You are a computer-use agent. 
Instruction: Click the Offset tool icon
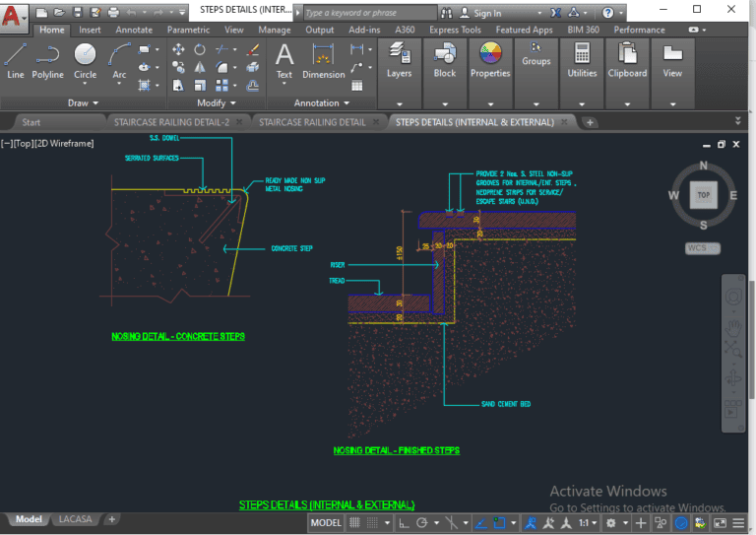253,86
